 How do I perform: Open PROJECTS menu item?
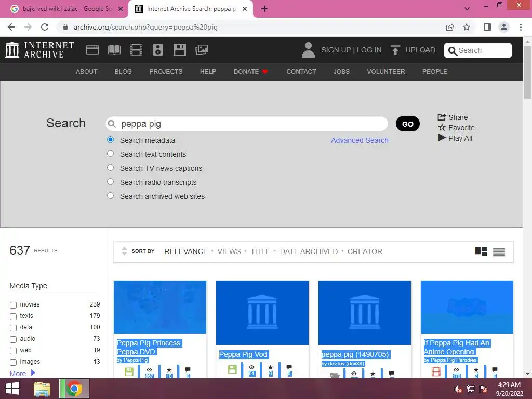click(x=166, y=72)
